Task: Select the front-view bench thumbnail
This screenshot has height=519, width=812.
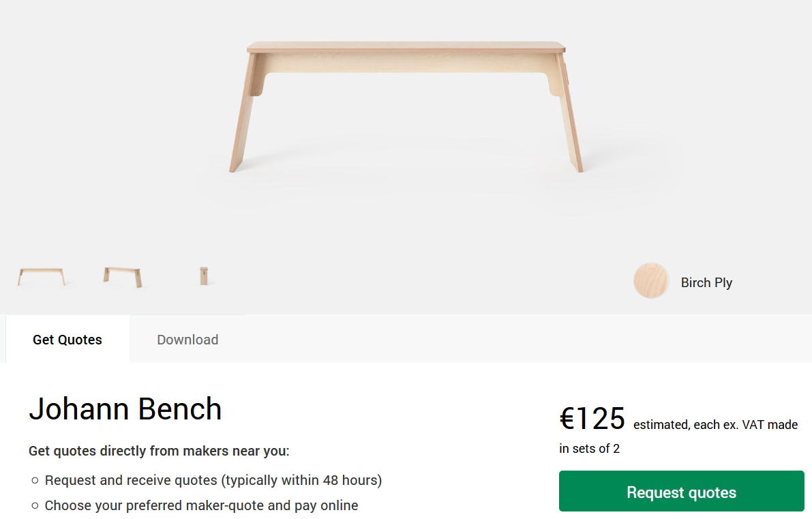Action: [42, 276]
